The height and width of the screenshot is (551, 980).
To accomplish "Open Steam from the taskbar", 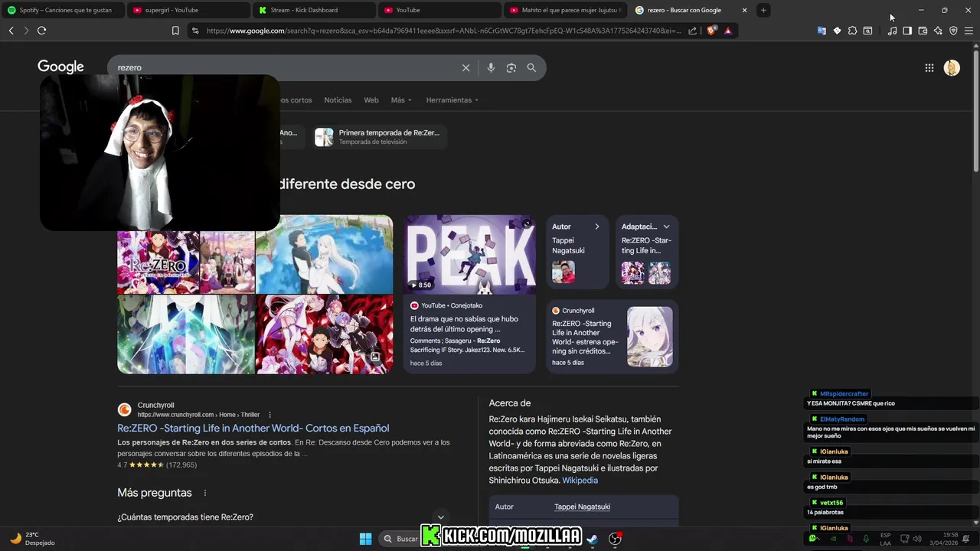I will point(592,539).
